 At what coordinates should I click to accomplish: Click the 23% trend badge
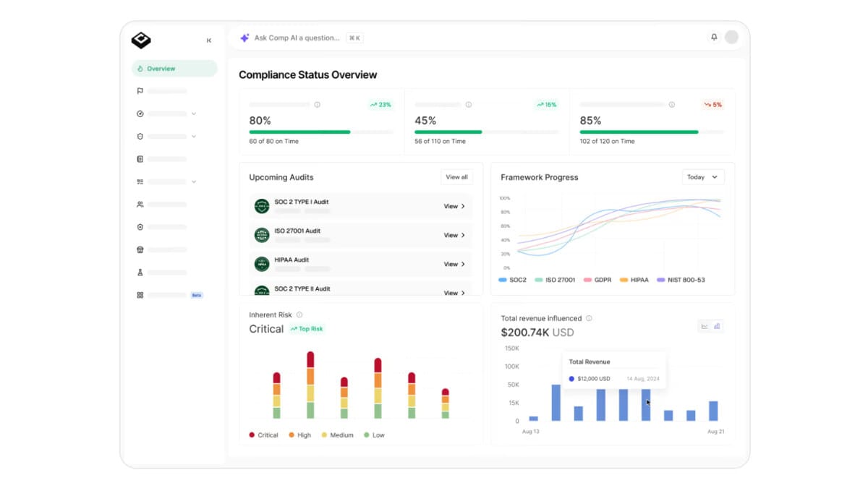tap(380, 105)
